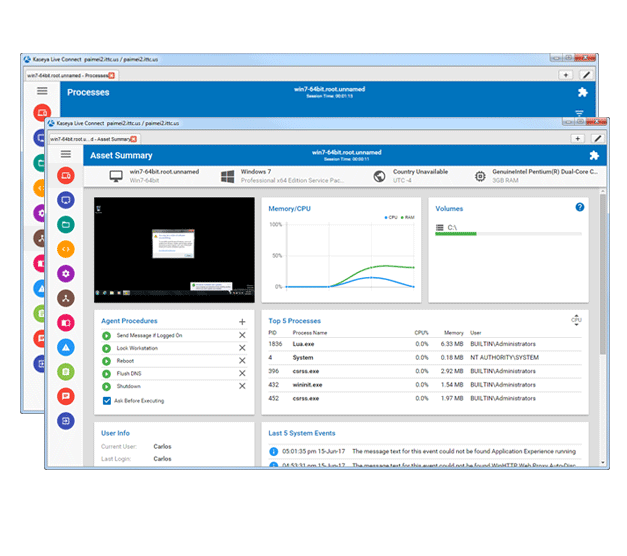Image resolution: width=627 pixels, height=556 pixels.
Task: Remove Lock Workstation procedure
Action: click(x=242, y=348)
